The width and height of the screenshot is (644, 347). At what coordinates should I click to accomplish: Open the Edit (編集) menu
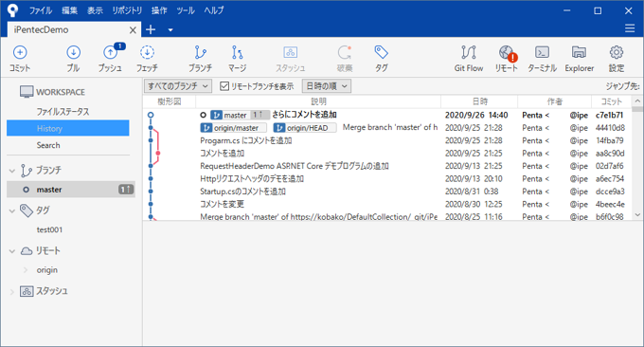pos(69,10)
